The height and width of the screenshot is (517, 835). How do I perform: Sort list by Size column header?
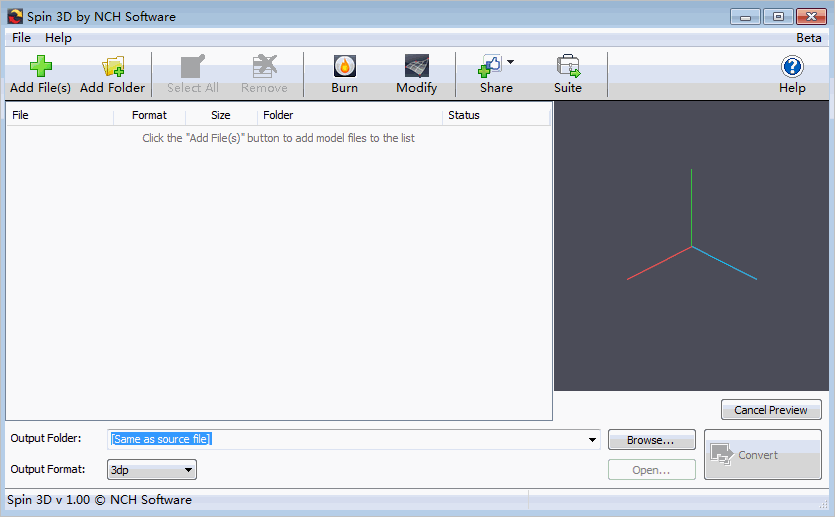coord(221,115)
